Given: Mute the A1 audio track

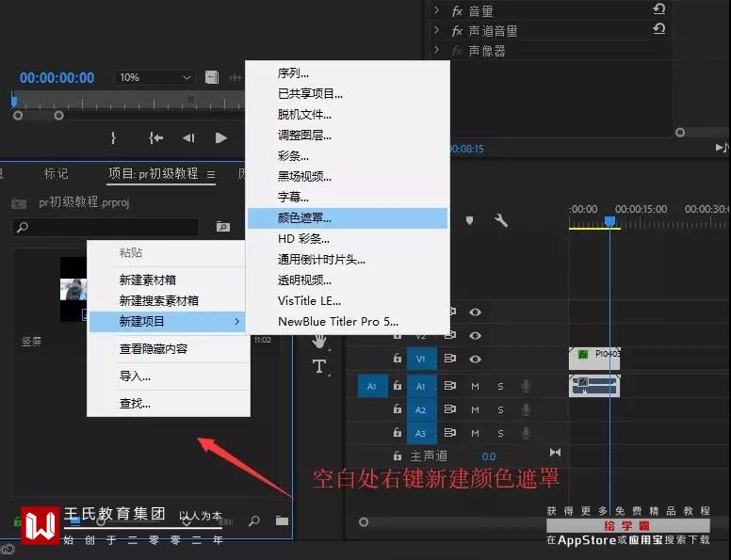Looking at the screenshot, I should pos(475,386).
